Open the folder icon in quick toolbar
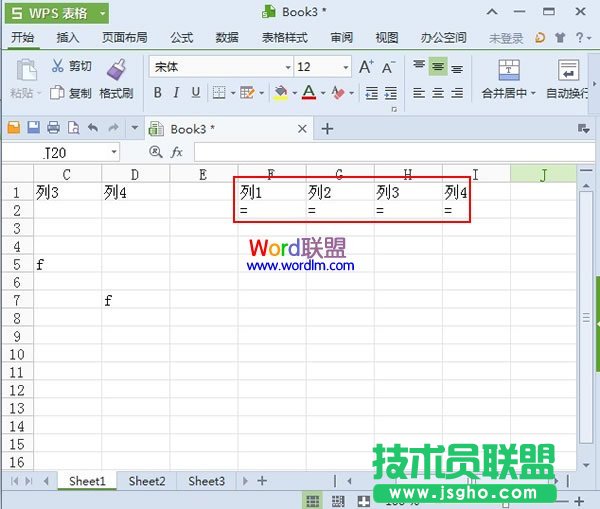This screenshot has height=509, width=600. click(x=14, y=127)
